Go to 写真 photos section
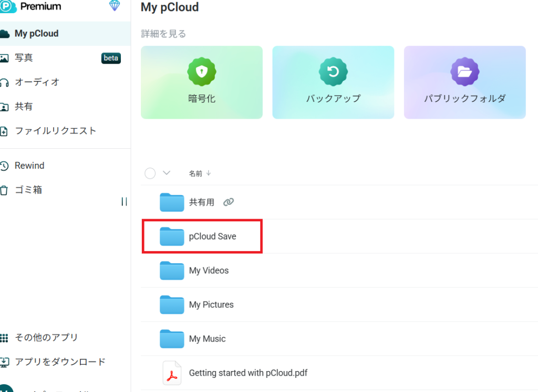This screenshot has height=392, width=538. [24, 58]
